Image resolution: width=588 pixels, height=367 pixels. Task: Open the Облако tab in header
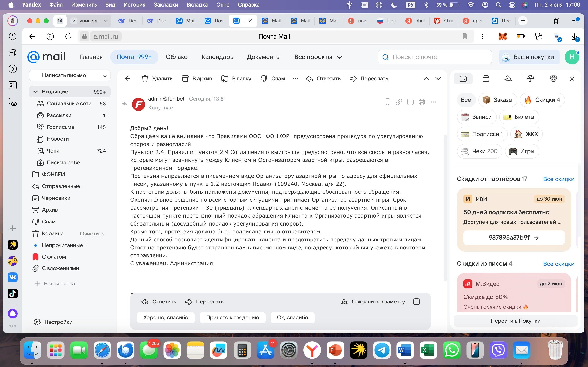pos(176,57)
